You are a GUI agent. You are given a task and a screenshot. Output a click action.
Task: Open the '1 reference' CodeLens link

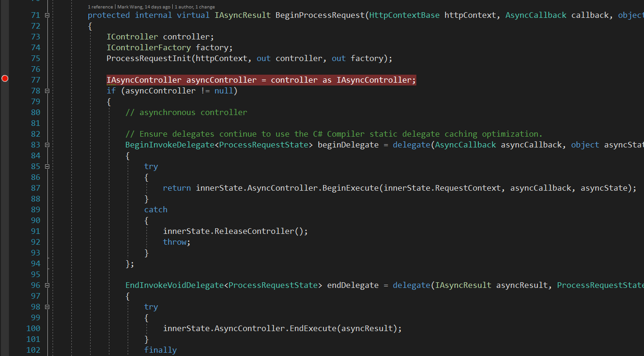(x=100, y=7)
